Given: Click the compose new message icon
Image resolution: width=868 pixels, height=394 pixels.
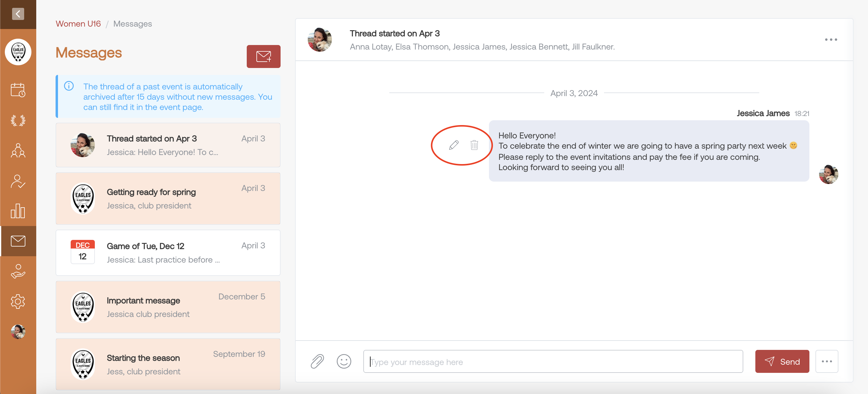Looking at the screenshot, I should pyautogui.click(x=263, y=56).
